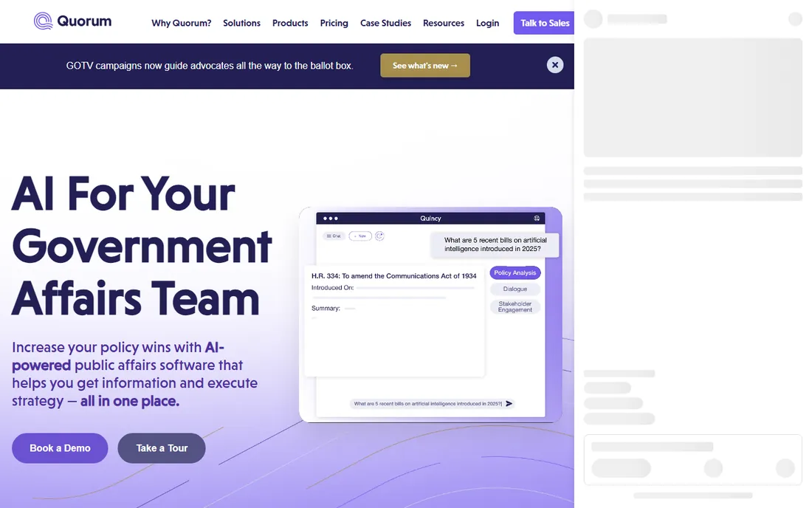Click the "Quincy" window title

[431, 219]
